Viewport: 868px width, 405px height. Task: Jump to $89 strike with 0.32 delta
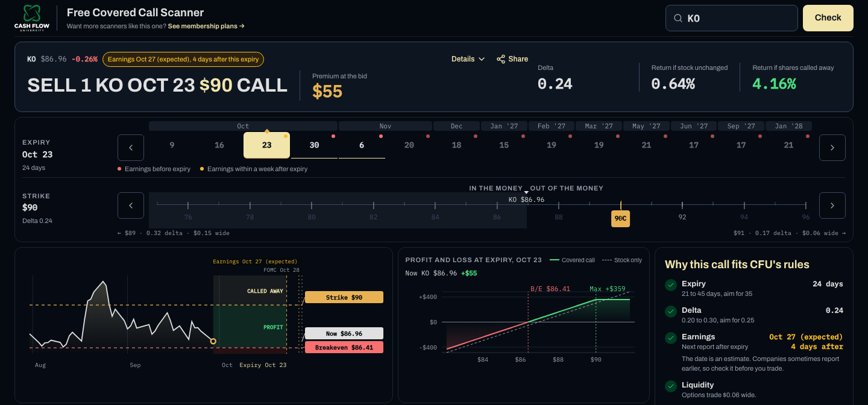click(174, 233)
